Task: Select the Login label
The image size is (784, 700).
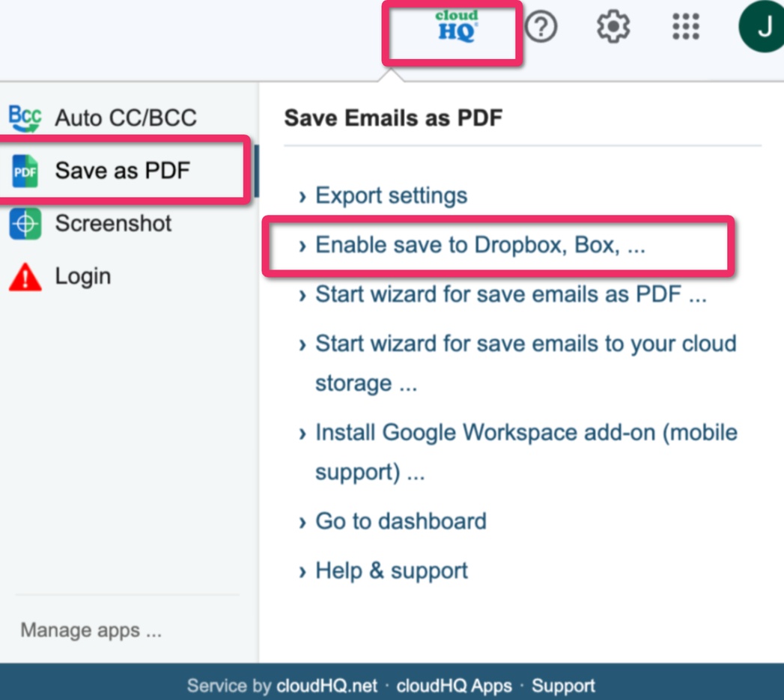Action: [x=82, y=276]
